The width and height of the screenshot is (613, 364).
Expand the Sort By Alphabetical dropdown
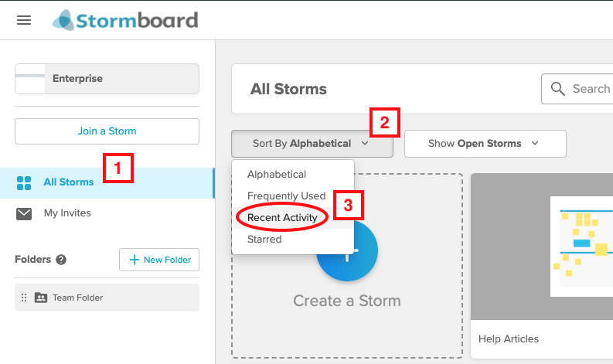tap(312, 144)
